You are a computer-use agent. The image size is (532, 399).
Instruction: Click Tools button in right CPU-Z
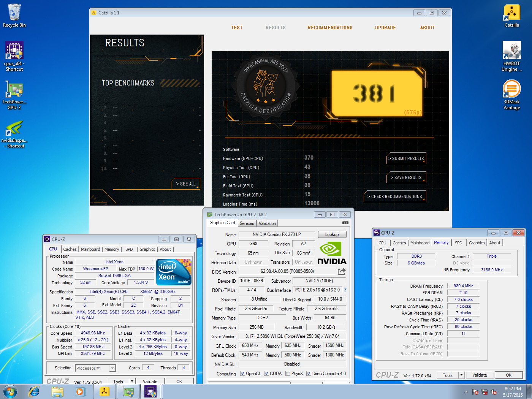(x=448, y=375)
